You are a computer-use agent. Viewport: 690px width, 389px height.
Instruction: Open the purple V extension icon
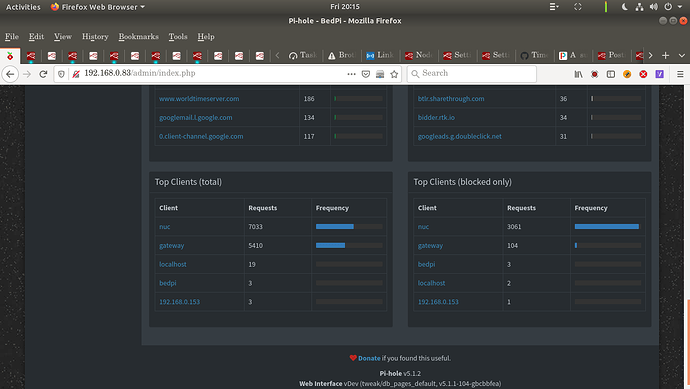[659, 74]
